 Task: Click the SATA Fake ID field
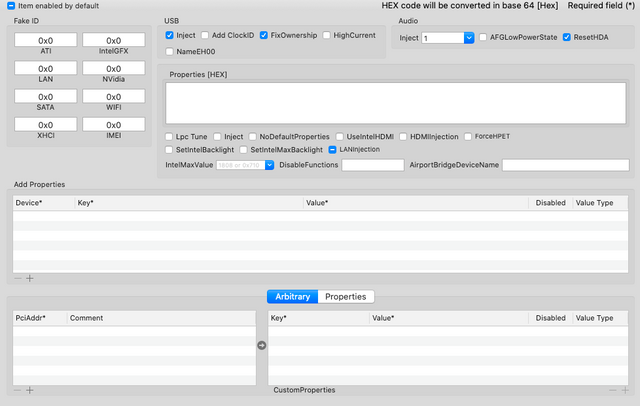pos(46,97)
